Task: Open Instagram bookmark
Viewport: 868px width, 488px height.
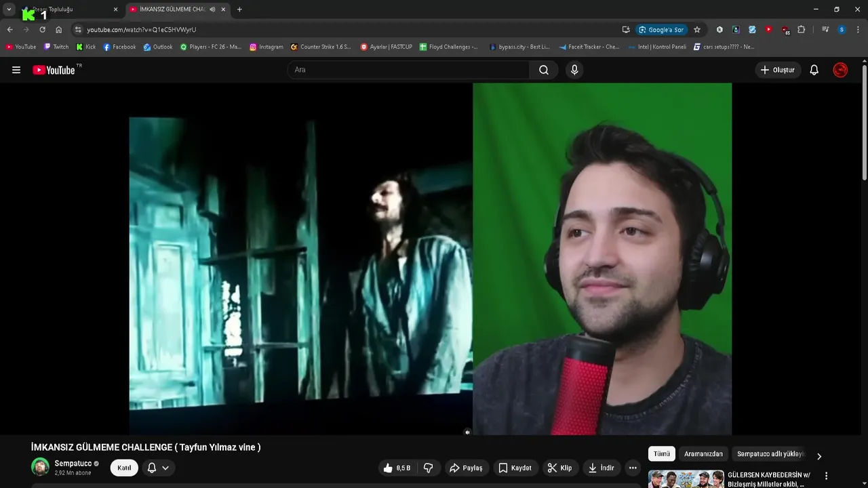Action: tap(267, 47)
